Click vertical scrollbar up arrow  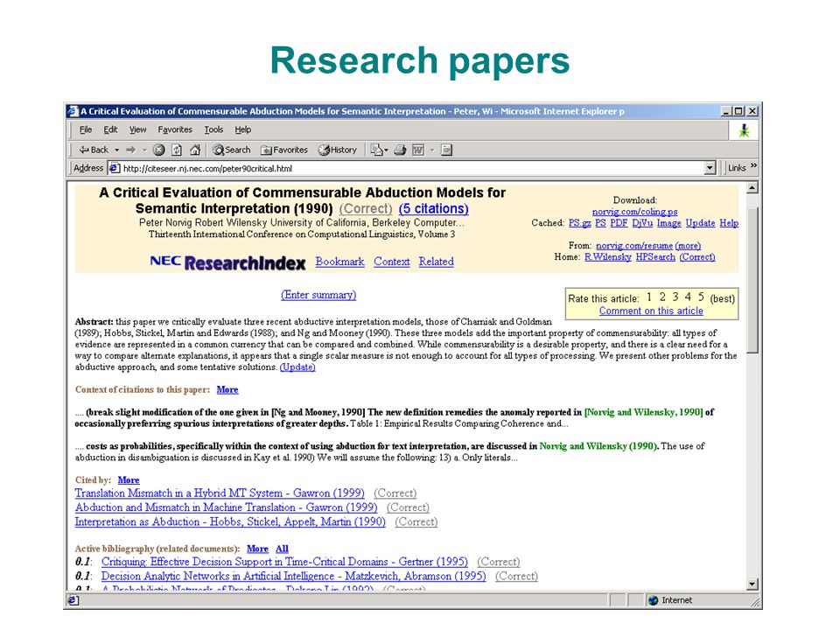[x=752, y=188]
